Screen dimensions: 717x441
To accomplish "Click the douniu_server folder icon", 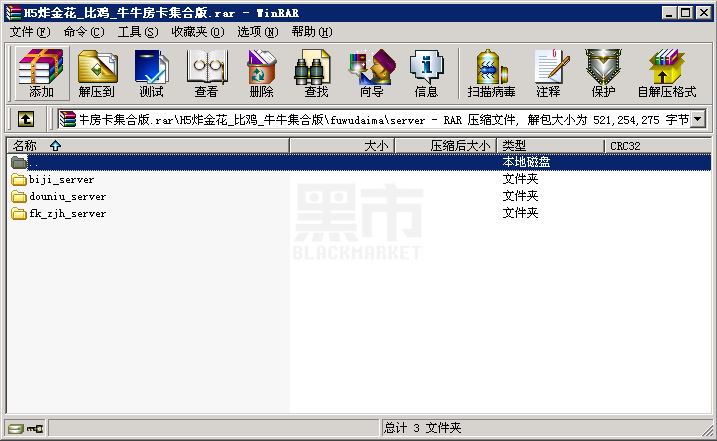I will pyautogui.click(x=19, y=197).
